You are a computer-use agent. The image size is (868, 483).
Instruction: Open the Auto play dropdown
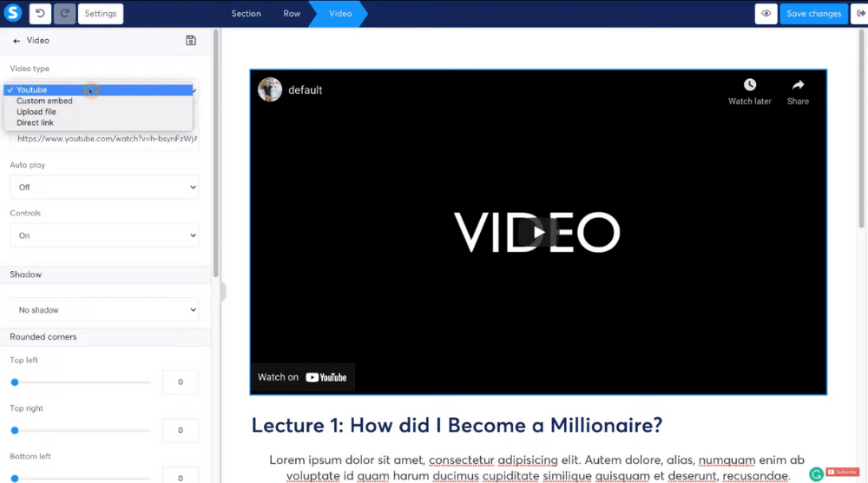(x=104, y=188)
